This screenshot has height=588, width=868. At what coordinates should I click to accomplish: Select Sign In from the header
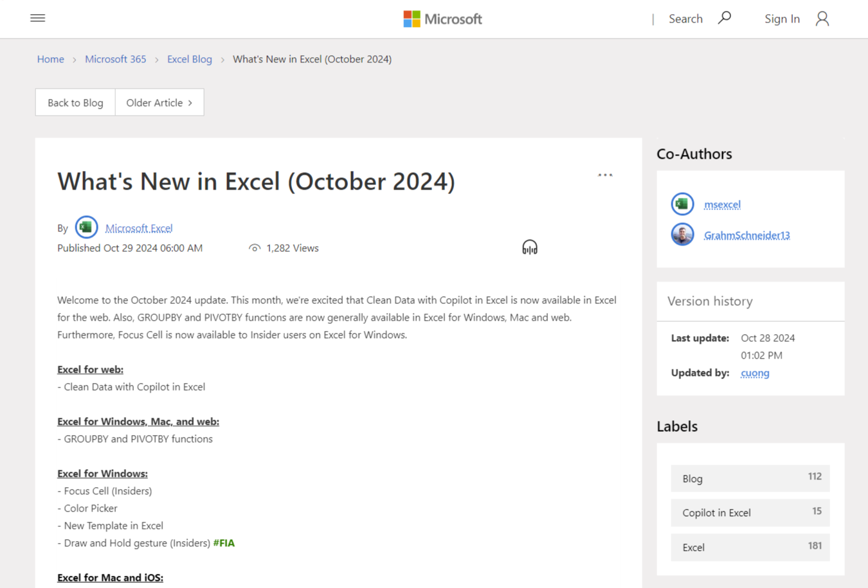(x=782, y=19)
